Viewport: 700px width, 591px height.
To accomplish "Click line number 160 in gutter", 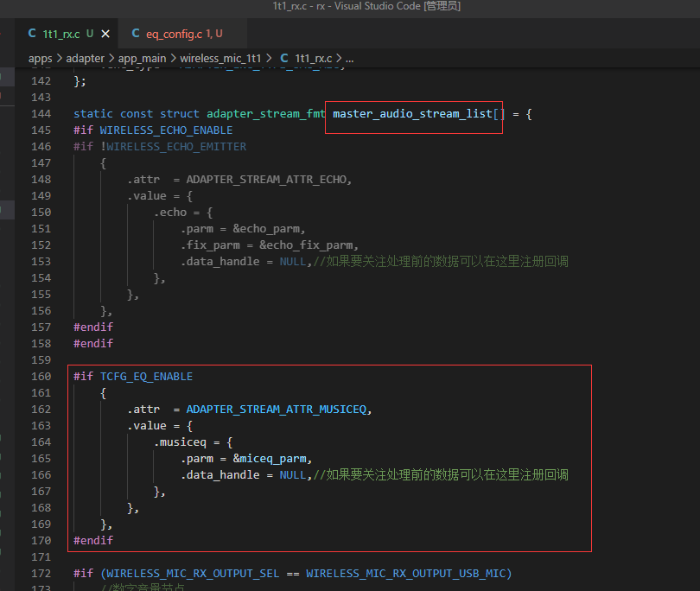I will click(41, 377).
